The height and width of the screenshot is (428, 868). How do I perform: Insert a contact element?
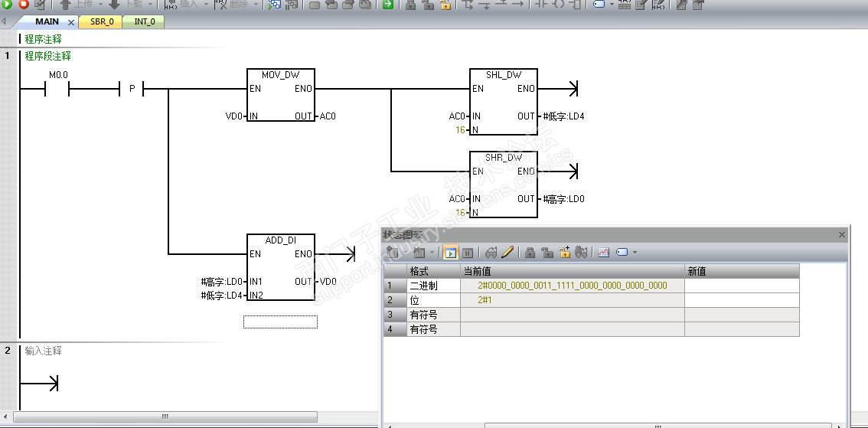pyautogui.click(x=541, y=5)
